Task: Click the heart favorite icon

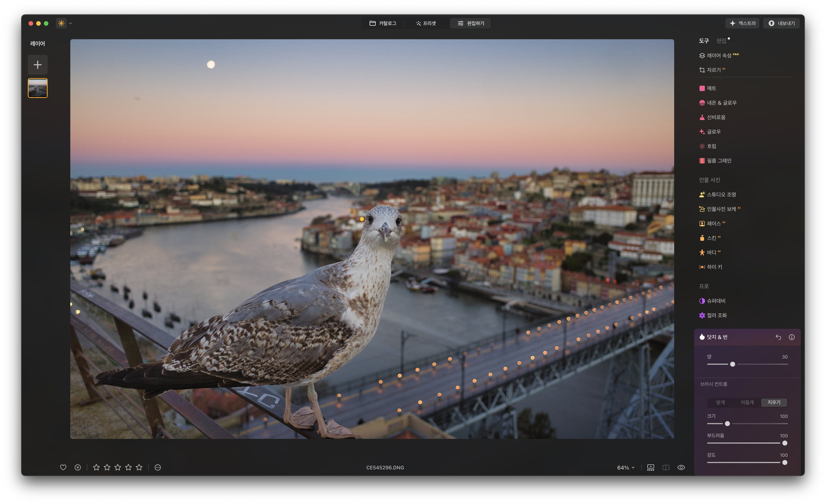Action: pos(63,467)
